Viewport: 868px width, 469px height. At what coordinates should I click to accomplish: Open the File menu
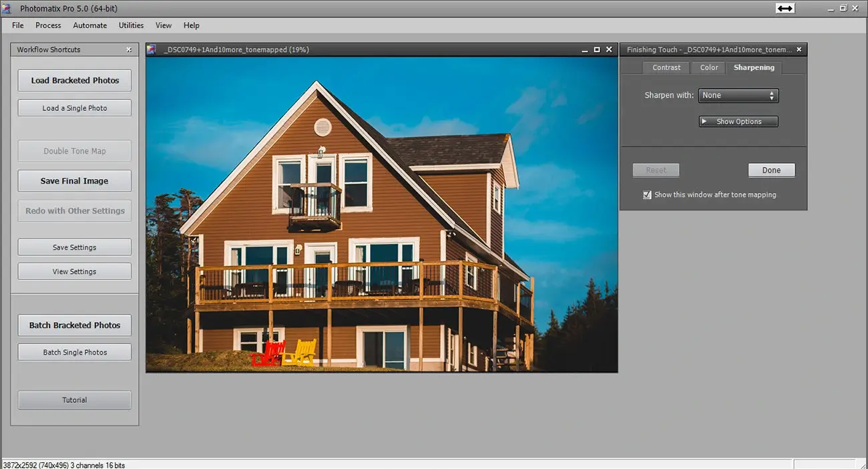pyautogui.click(x=18, y=25)
